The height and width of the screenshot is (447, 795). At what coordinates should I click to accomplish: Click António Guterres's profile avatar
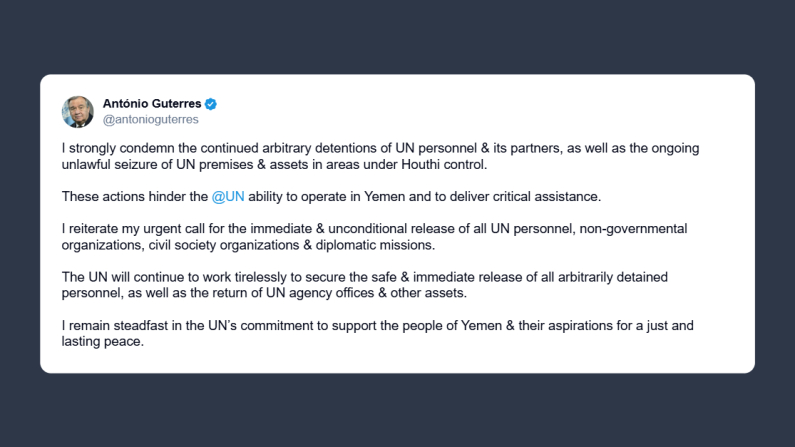[78, 111]
